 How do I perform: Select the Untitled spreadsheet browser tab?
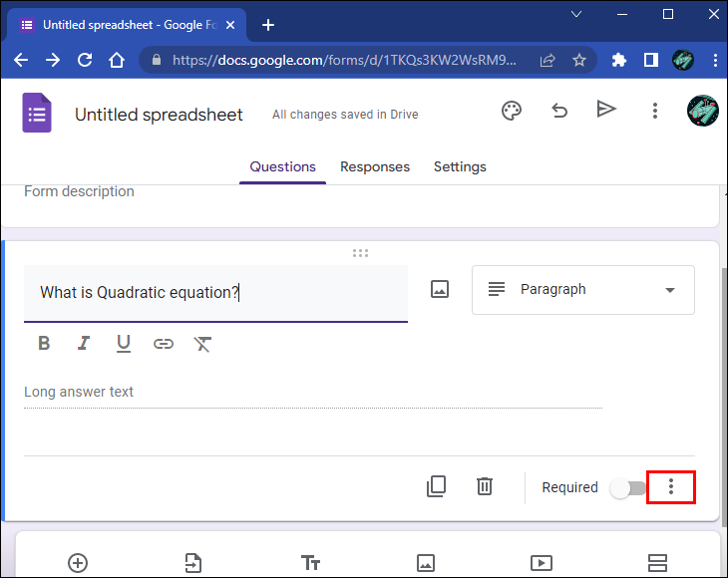pyautogui.click(x=126, y=25)
